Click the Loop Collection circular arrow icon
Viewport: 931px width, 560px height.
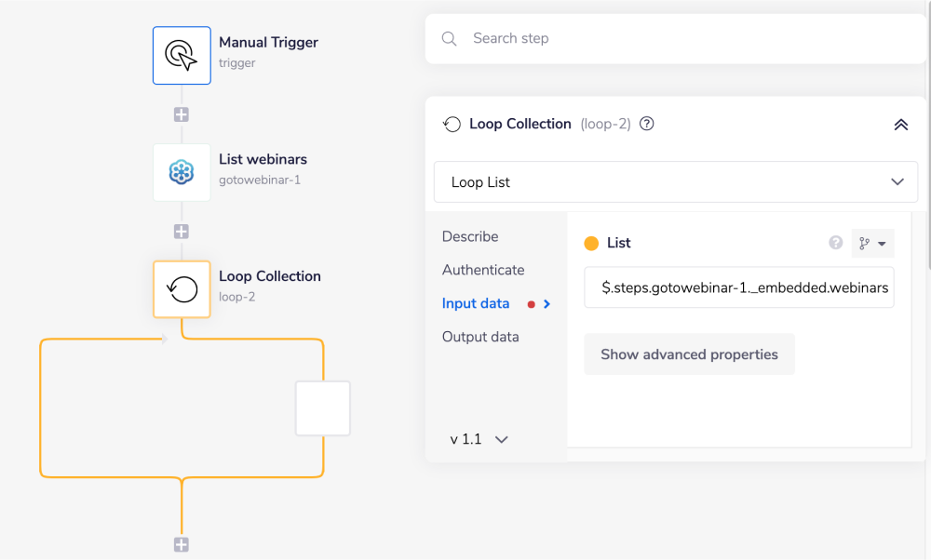point(182,289)
